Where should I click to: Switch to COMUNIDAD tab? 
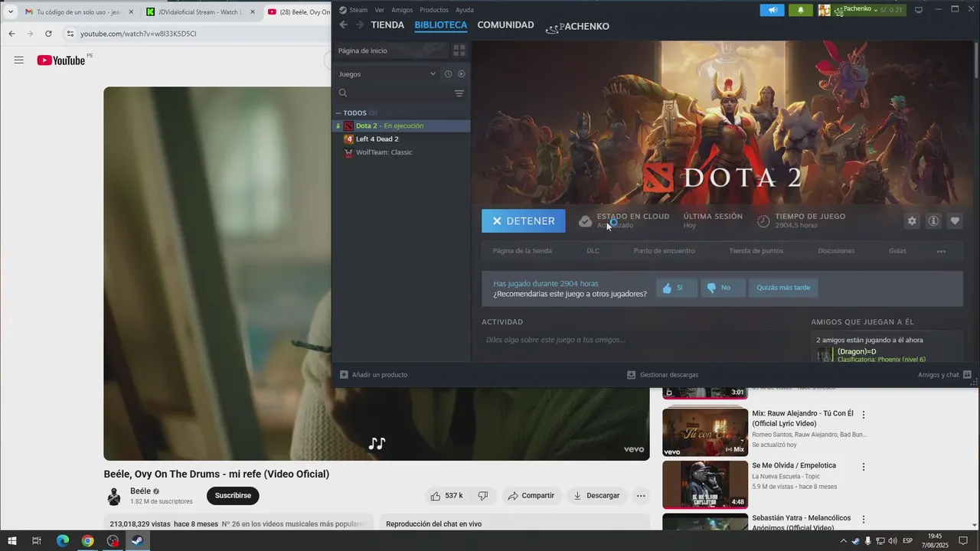[505, 25]
